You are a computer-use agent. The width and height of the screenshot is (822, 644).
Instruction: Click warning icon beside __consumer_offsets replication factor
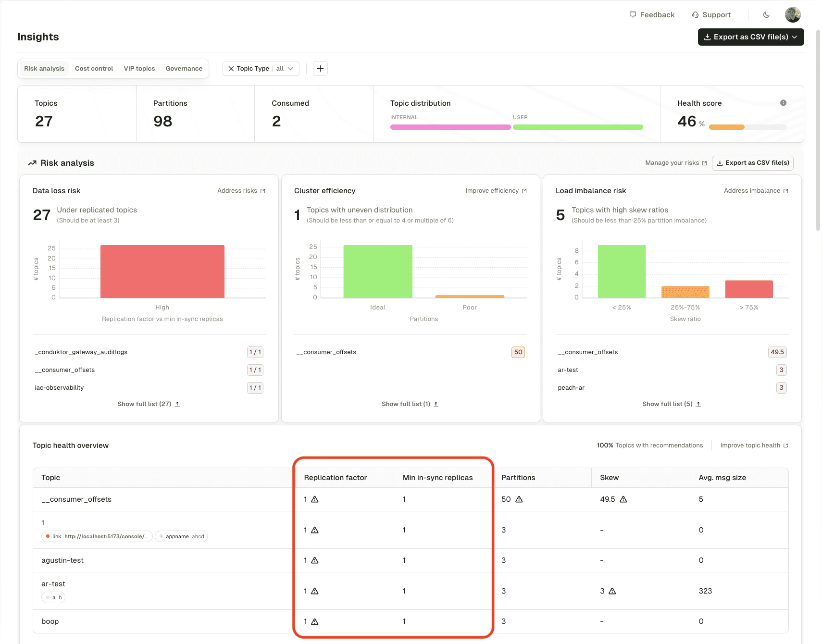coord(315,499)
